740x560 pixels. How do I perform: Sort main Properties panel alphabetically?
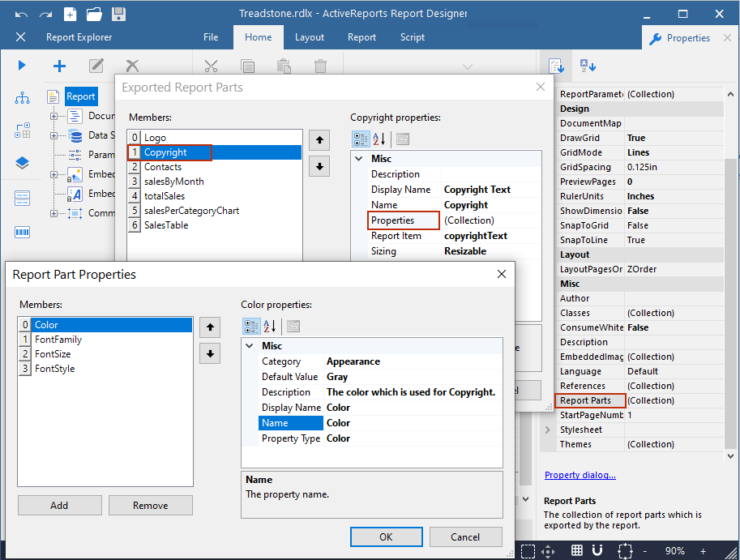[x=588, y=66]
